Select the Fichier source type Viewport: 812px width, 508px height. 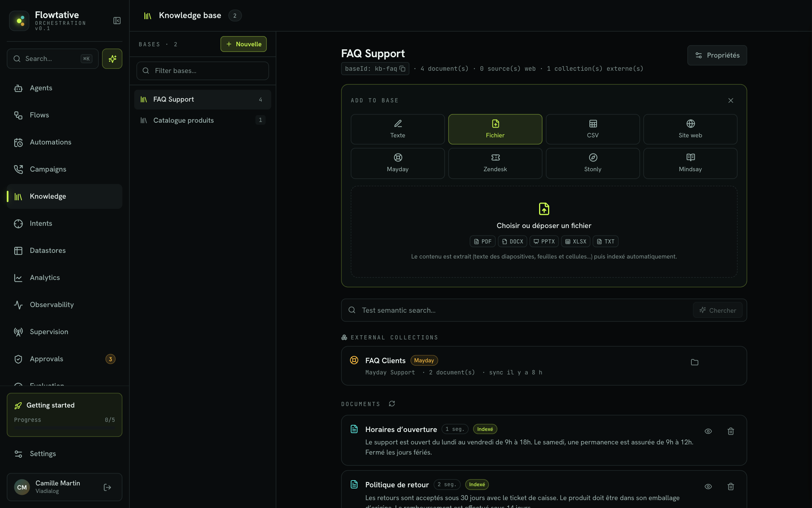click(x=495, y=129)
